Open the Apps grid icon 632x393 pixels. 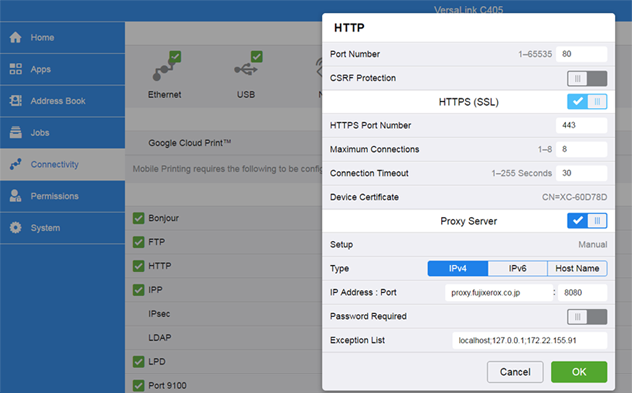15,69
